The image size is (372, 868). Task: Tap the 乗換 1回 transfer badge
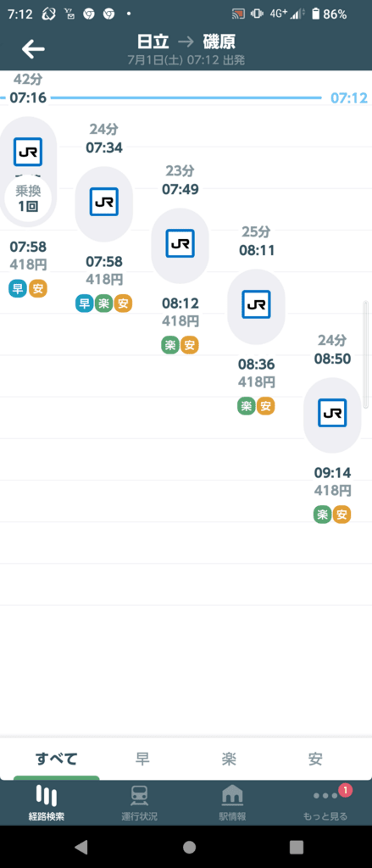coord(28,198)
